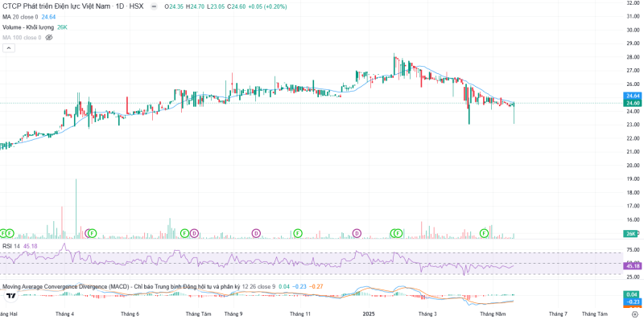Open the D dividend marker just before 2025
The width and height of the screenshot is (644, 320).
[x=357, y=233]
